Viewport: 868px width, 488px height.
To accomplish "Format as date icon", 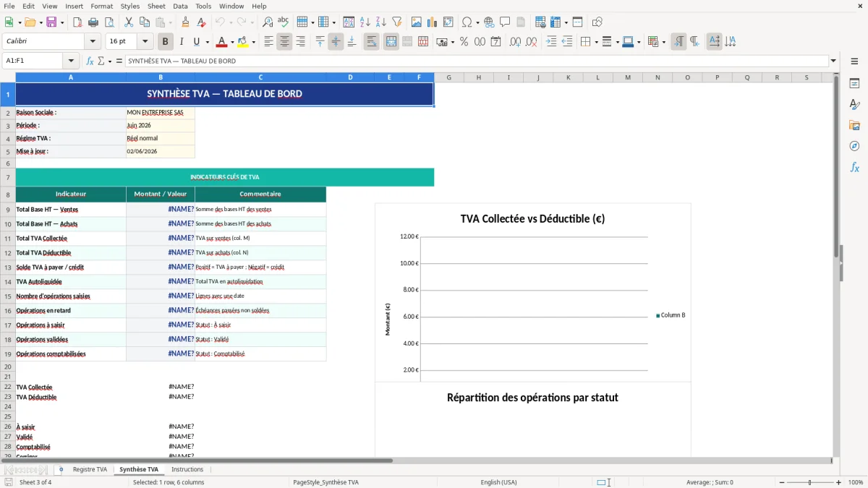I will point(495,42).
